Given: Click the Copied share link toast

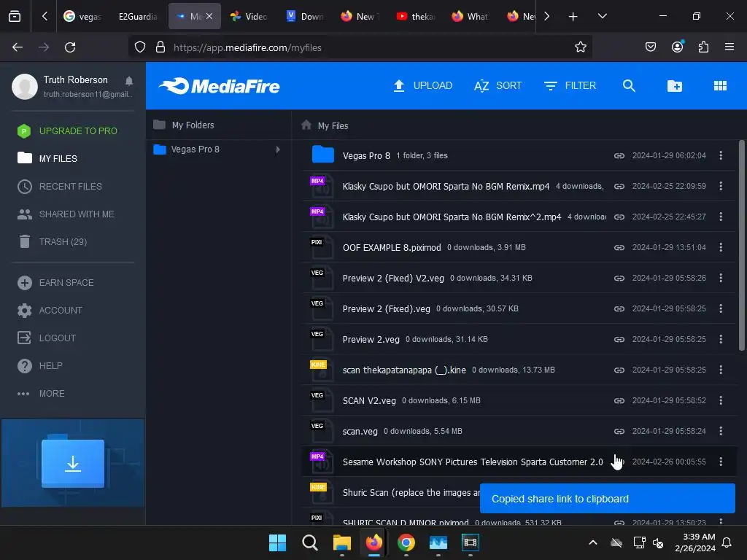Looking at the screenshot, I should (x=608, y=499).
